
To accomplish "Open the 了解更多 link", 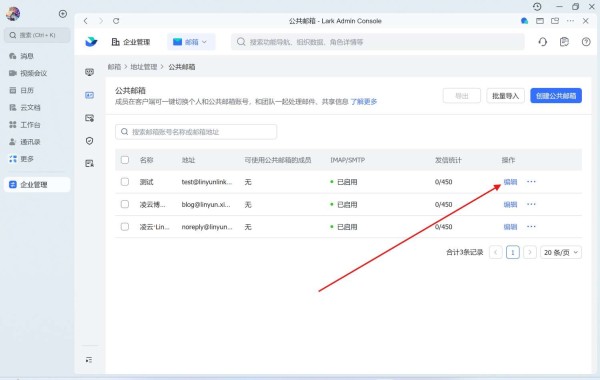I will 364,102.
